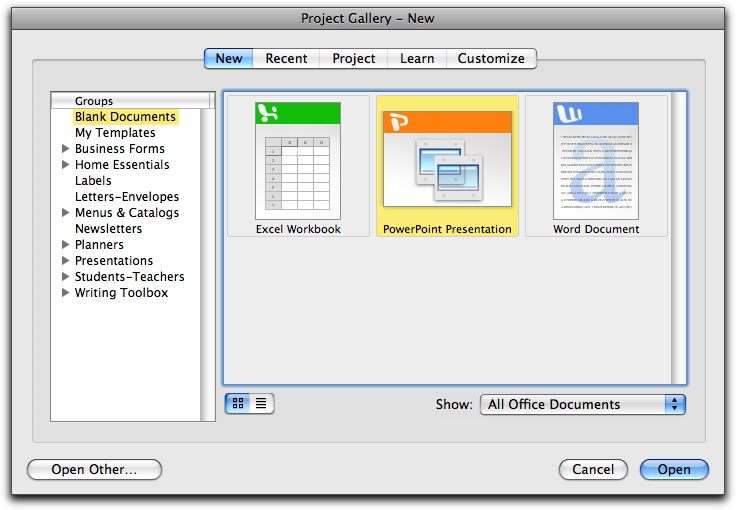
Task: Switch to the Customize tab
Action: [491, 59]
